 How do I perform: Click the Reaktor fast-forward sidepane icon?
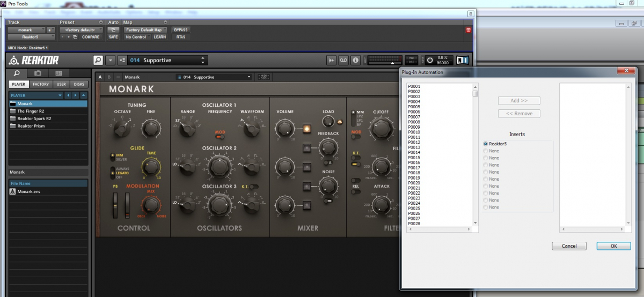point(332,61)
